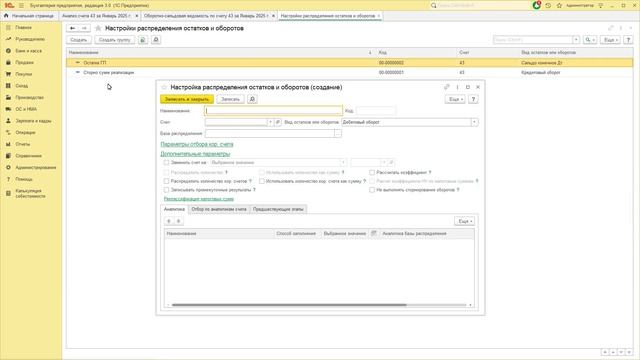Click horizontal scrollbar of analytics table

point(289,305)
